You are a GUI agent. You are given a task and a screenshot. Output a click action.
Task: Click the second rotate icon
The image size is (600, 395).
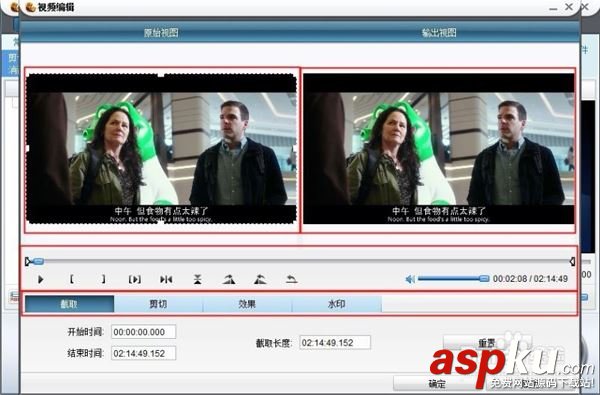click(260, 279)
